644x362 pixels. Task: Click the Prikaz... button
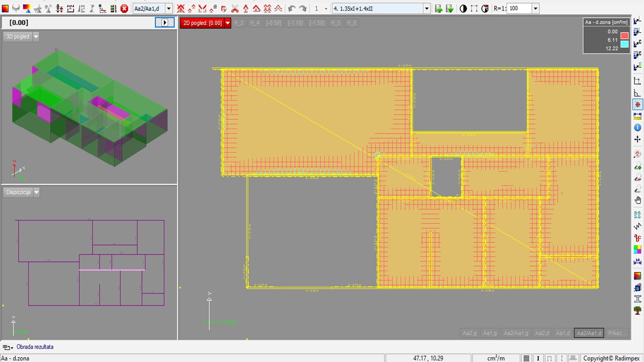(617, 333)
